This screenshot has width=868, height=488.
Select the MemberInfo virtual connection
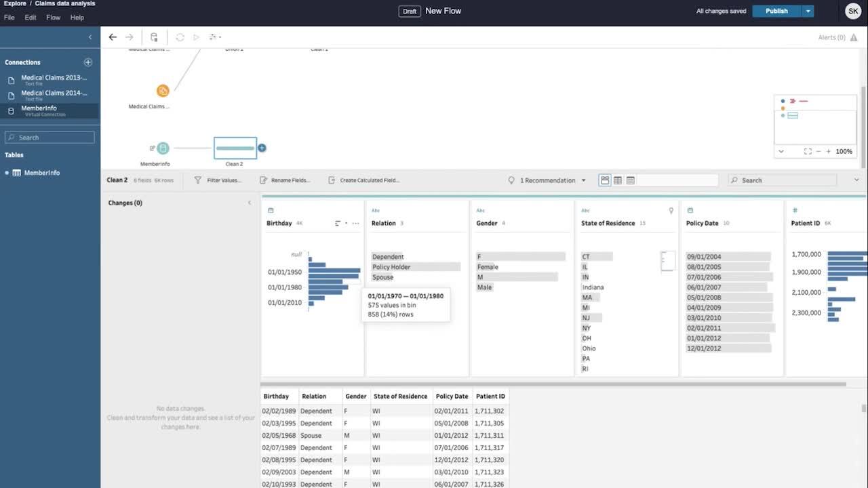point(49,110)
